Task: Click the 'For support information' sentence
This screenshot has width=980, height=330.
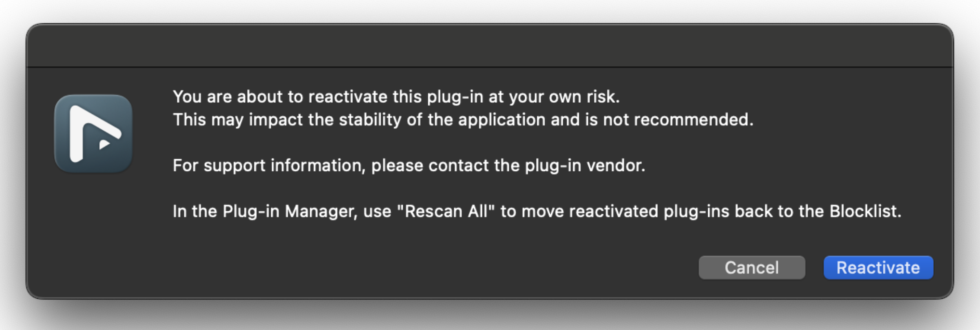Action: point(409,165)
